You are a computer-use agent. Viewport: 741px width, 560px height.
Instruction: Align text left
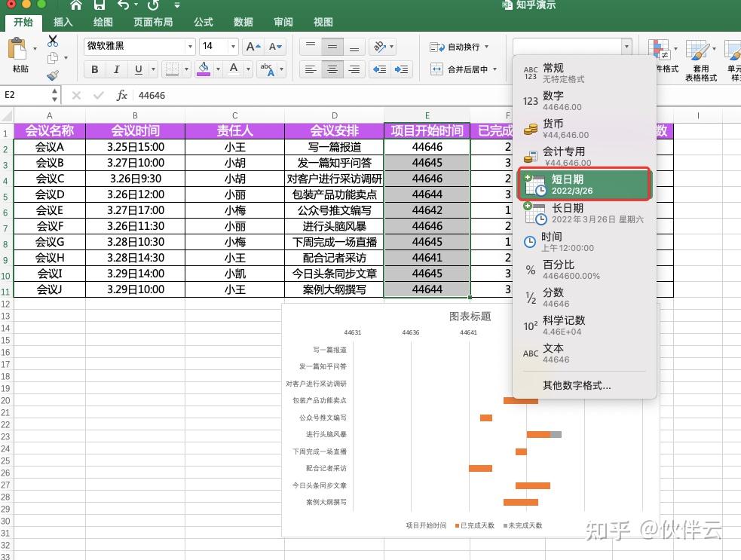click(311, 69)
